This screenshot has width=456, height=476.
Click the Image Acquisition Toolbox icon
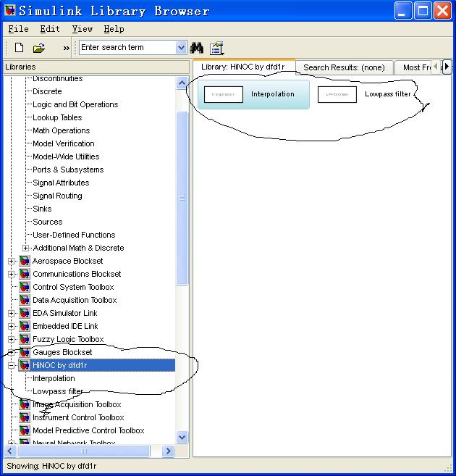pos(25,405)
